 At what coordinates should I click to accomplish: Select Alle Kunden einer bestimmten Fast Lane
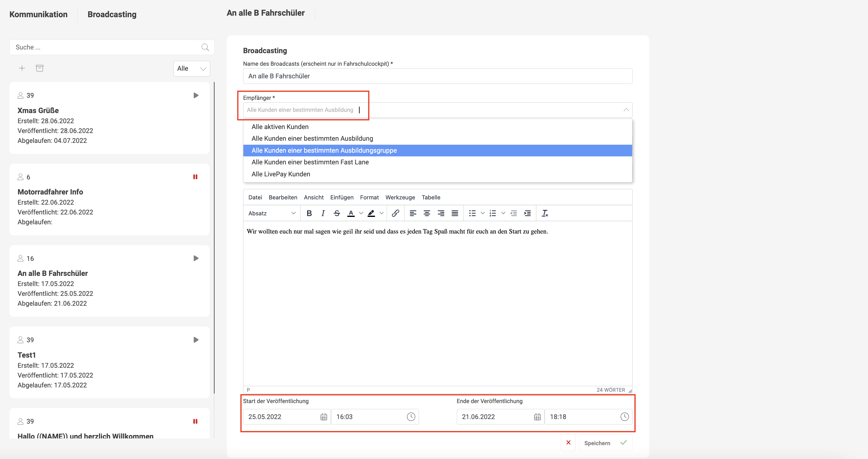point(310,162)
